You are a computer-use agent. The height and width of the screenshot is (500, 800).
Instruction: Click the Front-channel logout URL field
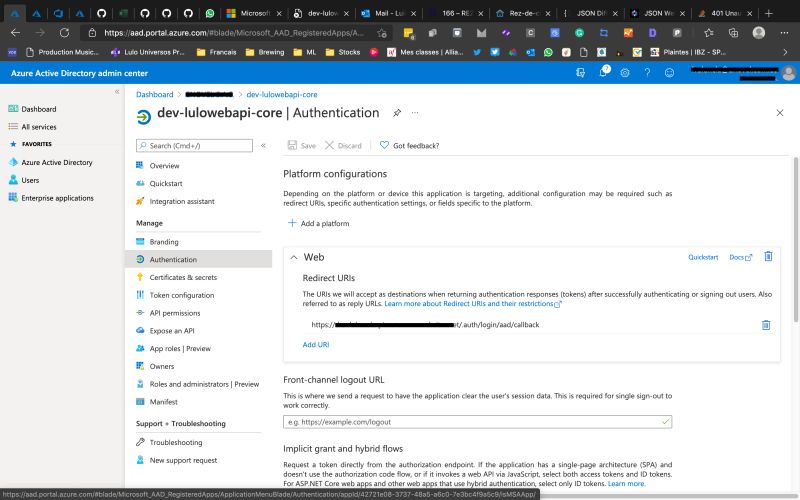pos(478,422)
